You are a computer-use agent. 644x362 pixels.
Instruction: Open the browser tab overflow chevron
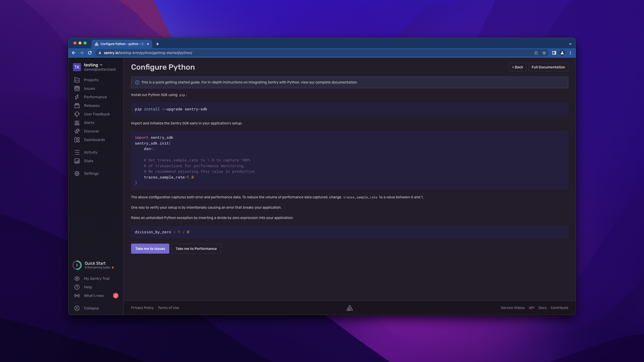point(570,44)
